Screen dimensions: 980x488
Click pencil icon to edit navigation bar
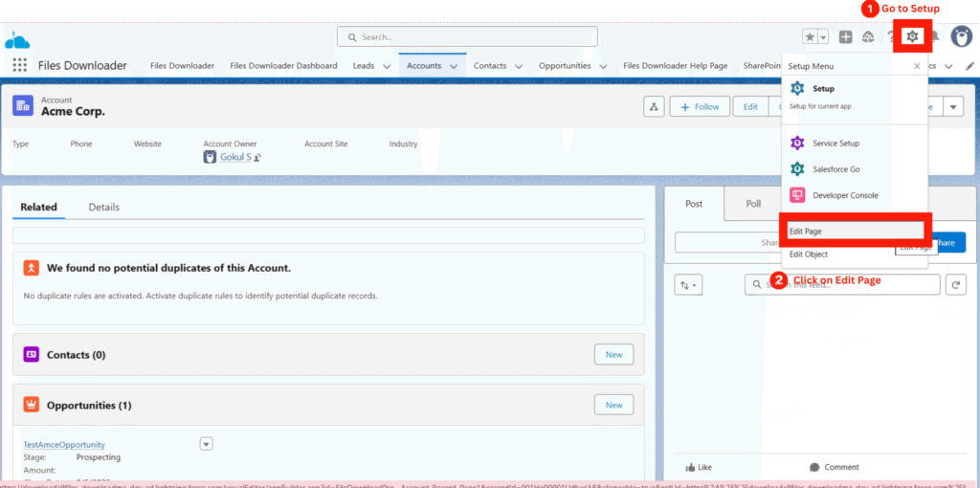pos(969,66)
